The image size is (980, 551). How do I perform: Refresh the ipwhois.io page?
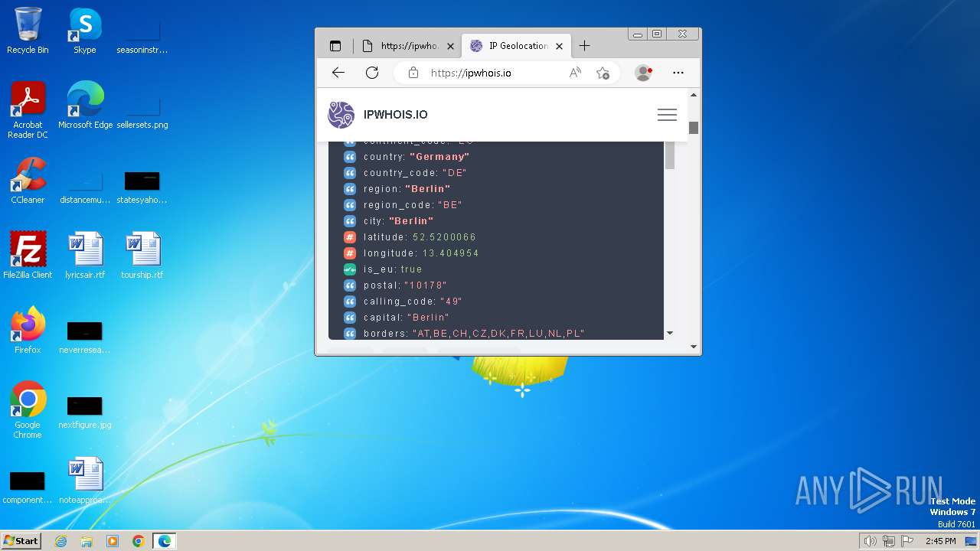coord(372,73)
